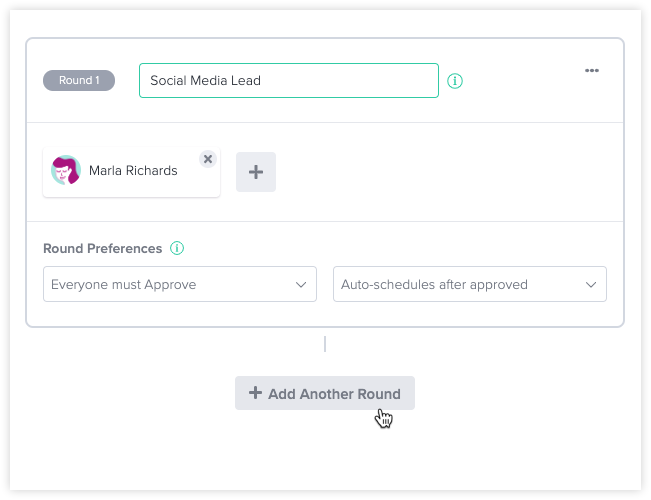Screen dimensions: 651x500
Task: Click the Add Another Round button
Action: click(325, 393)
